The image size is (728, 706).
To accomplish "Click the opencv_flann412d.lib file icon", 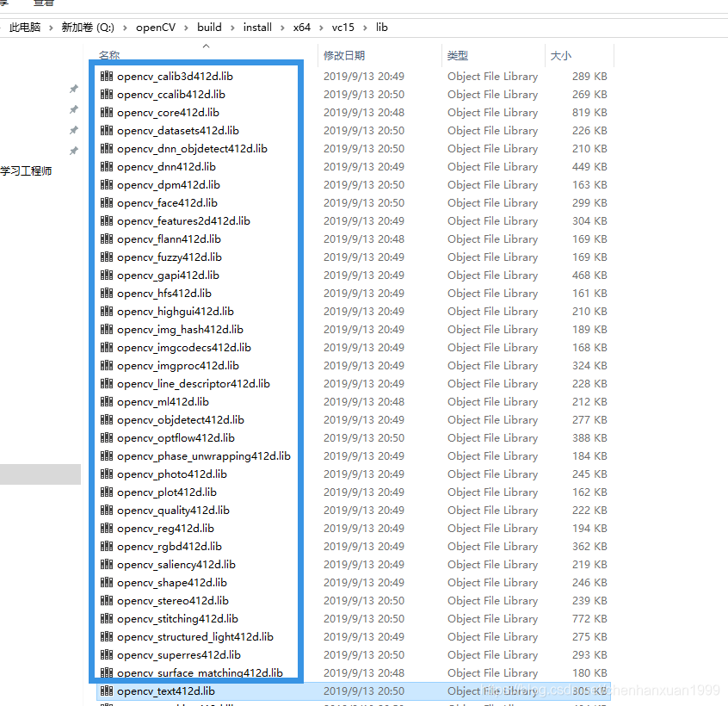I will tap(107, 238).
